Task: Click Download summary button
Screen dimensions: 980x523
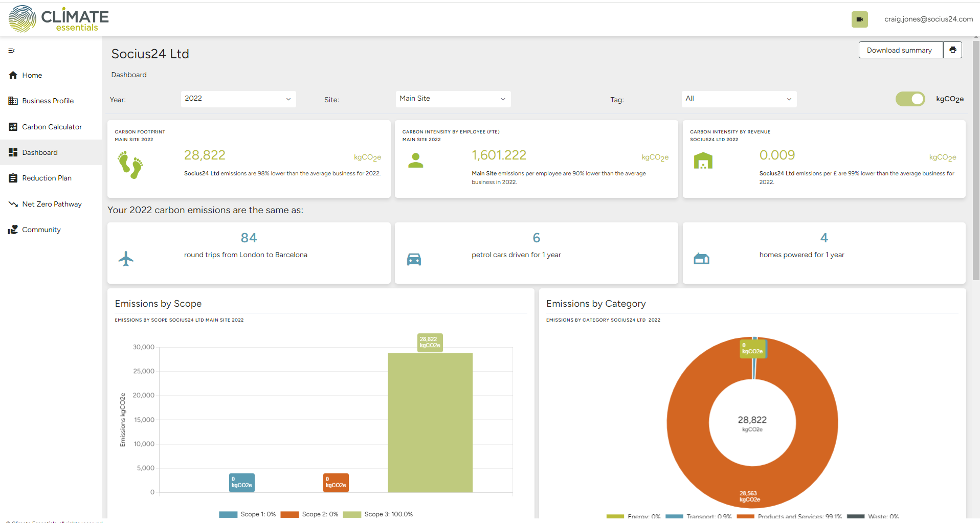Action: [x=901, y=50]
